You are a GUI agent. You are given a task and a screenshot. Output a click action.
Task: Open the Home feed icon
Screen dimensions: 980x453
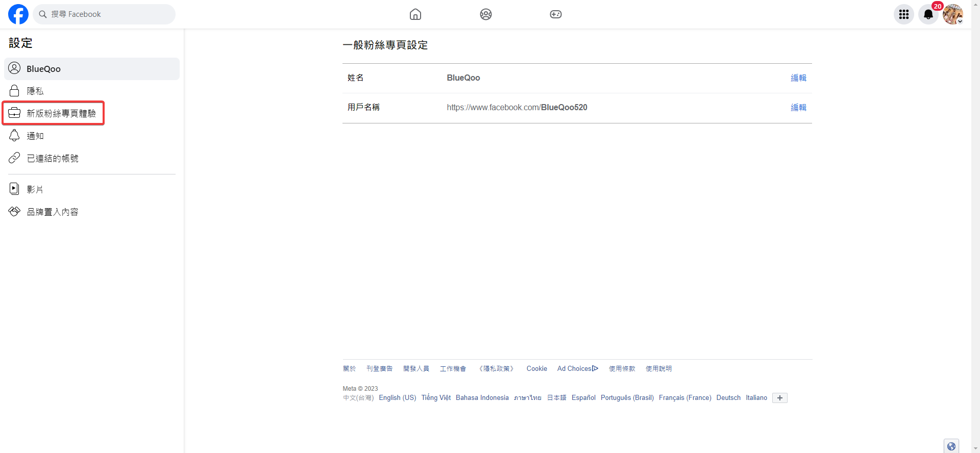pyautogui.click(x=415, y=14)
